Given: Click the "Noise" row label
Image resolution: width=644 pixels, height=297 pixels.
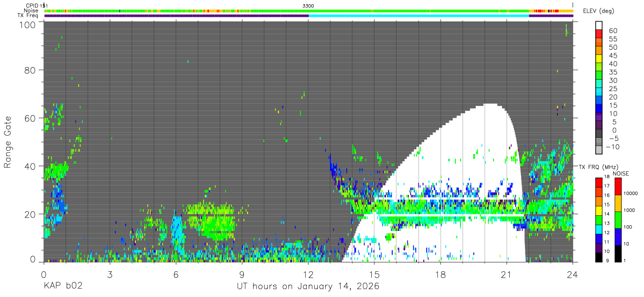Looking at the screenshot, I should pos(31,10).
